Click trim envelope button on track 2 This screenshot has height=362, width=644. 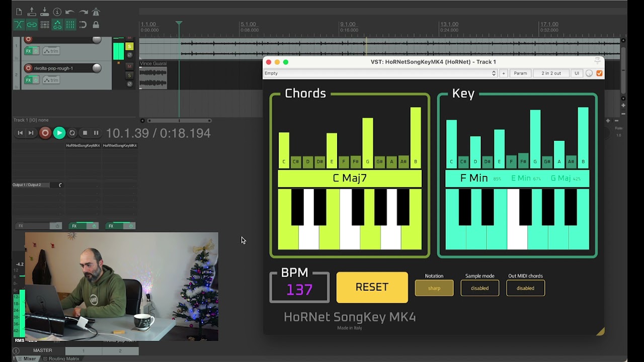[51, 80]
